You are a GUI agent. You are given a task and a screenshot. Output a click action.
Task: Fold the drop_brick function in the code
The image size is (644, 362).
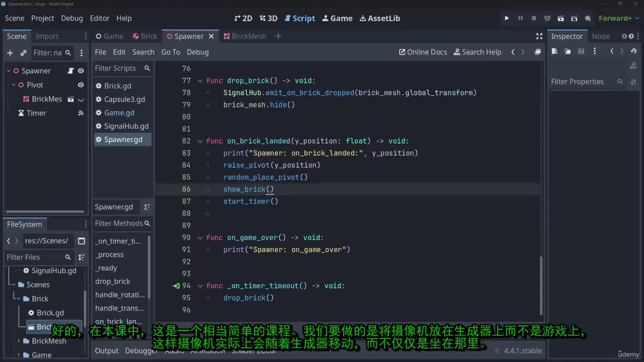coord(200,80)
